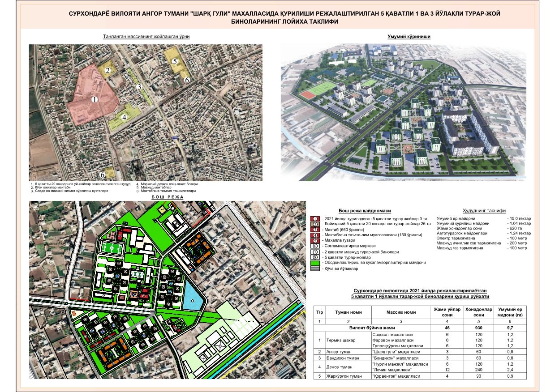
Task: Select the Бош режа қайдномаси heading
Action: (x=365, y=210)
